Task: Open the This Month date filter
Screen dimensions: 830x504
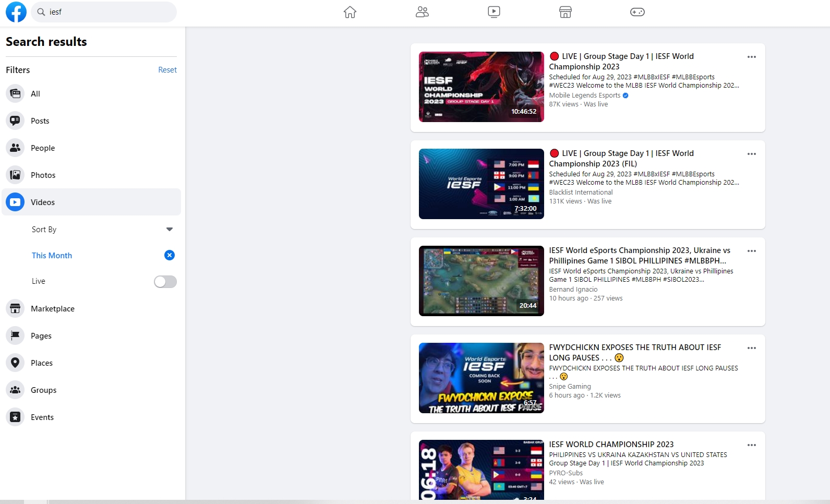Action: pyautogui.click(x=52, y=256)
